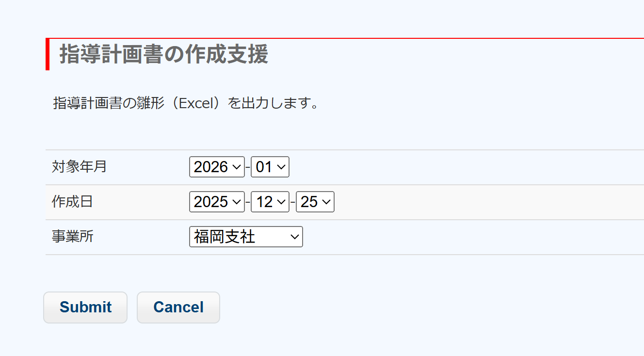
Task: Click the chevron arrow beside 2025
Action: (x=237, y=202)
